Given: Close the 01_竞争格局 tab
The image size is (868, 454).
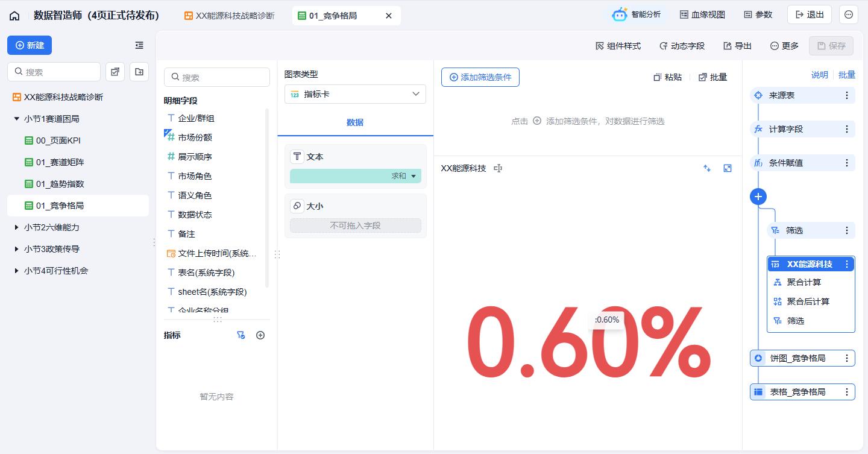Looking at the screenshot, I should point(389,16).
